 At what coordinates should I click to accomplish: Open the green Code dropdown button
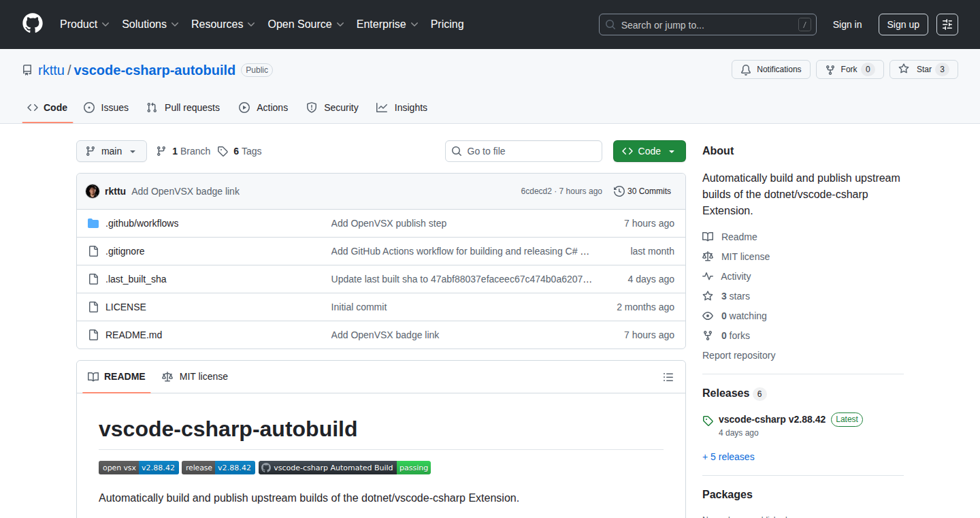649,151
